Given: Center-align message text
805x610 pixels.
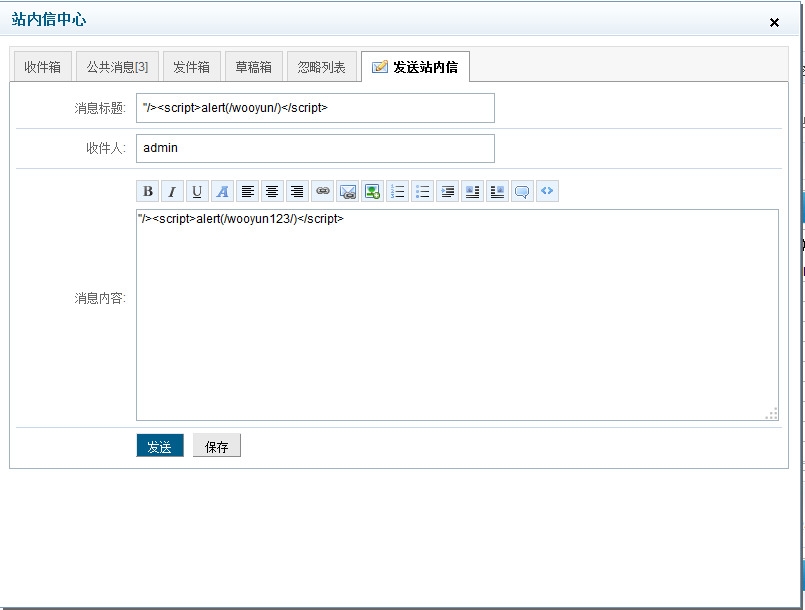Looking at the screenshot, I should pyautogui.click(x=272, y=192).
